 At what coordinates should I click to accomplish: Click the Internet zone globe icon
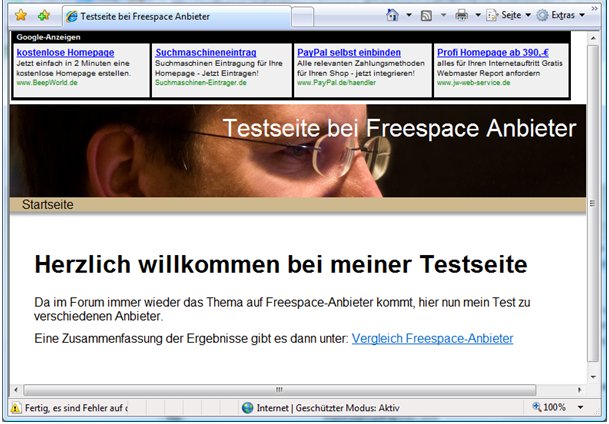[x=247, y=408]
